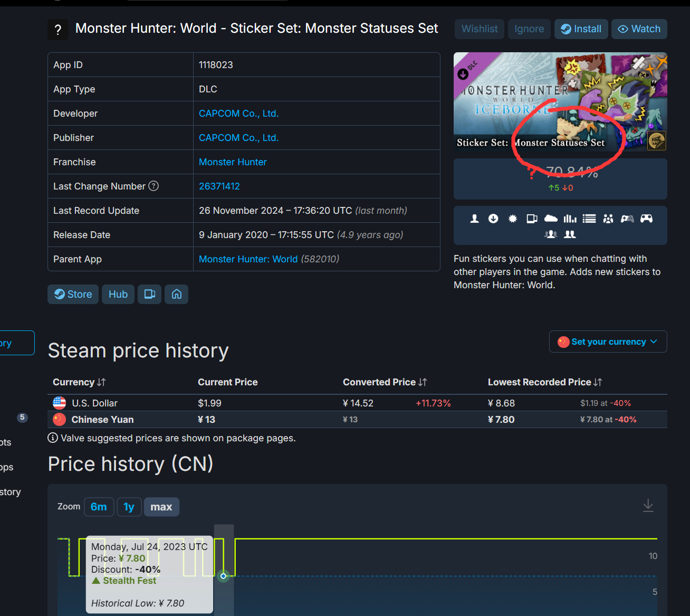Image resolution: width=690 pixels, height=616 pixels.
Task: Click the Family Sharing people icon
Action: click(608, 219)
